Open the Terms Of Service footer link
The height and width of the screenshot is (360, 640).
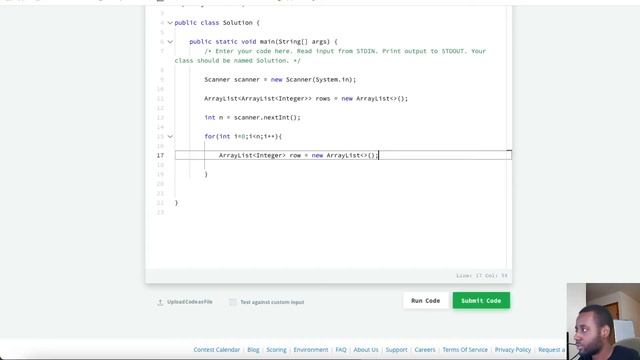(465, 350)
